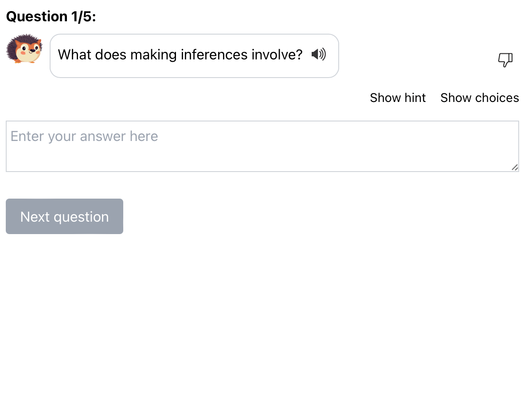Click the hedgehog mascot avatar
The width and height of the screenshot is (532, 399).
coord(24,49)
